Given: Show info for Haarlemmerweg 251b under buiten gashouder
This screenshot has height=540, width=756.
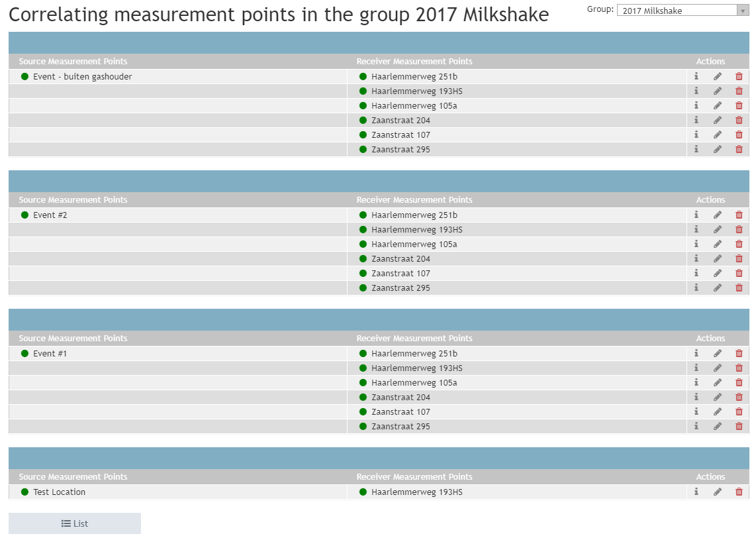Looking at the screenshot, I should click(x=696, y=76).
